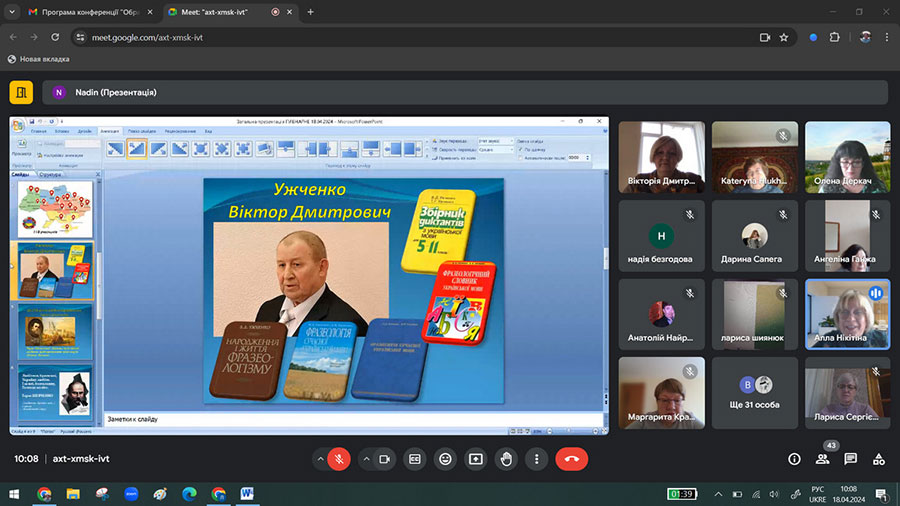
Task: Open the three-dot more options menu
Action: click(x=537, y=459)
